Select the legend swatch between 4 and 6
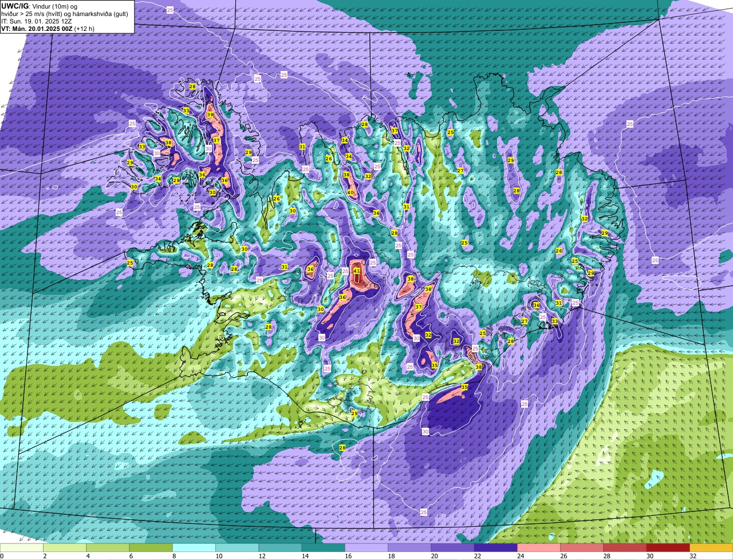 [108, 548]
